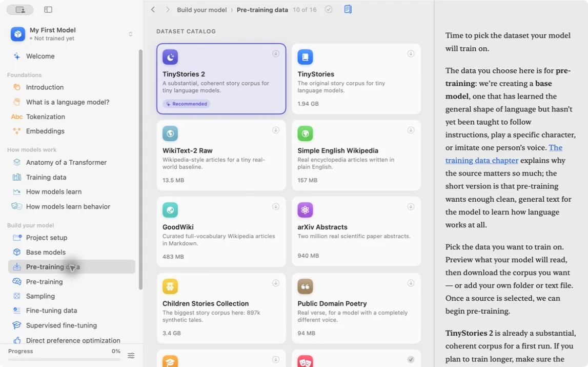Click the Training data chart icon
Image resolution: width=588 pixels, height=367 pixels.
pos(17,177)
